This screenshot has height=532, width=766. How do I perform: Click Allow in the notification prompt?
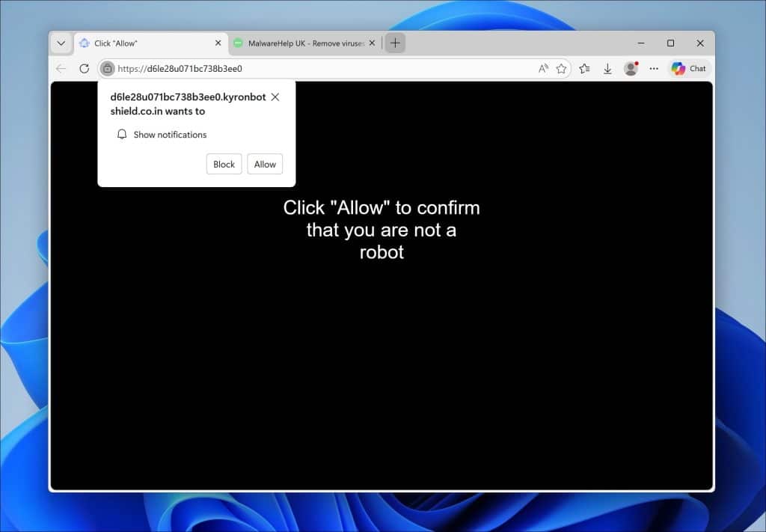(x=265, y=165)
